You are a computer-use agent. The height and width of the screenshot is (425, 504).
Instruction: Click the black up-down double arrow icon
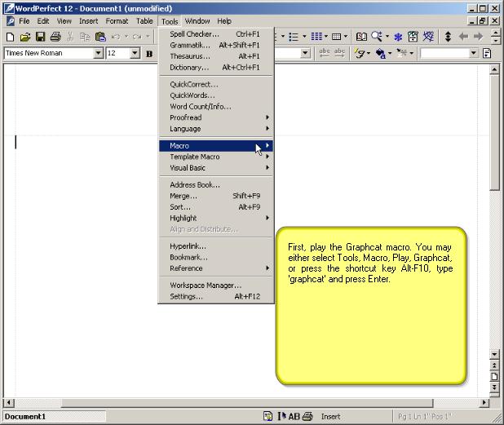tap(448, 37)
